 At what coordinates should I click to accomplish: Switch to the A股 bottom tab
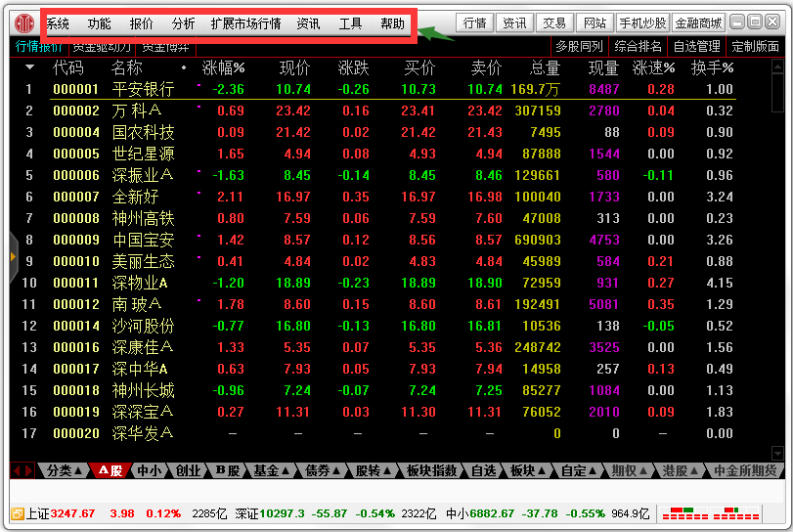point(110,470)
